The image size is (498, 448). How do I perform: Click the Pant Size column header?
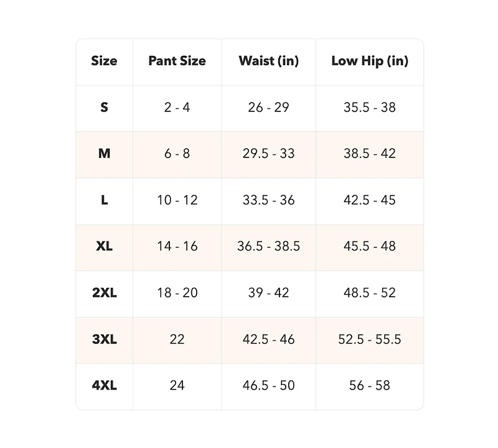177,61
